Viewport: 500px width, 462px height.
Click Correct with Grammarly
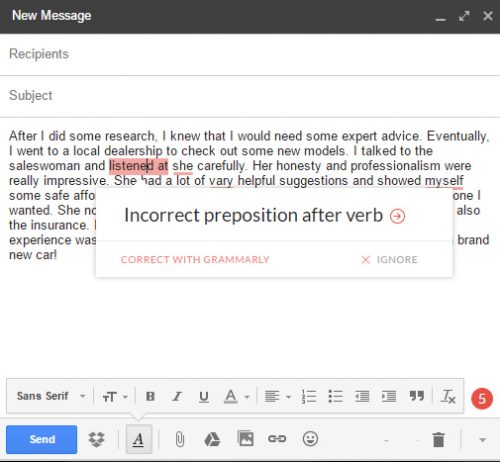195,259
